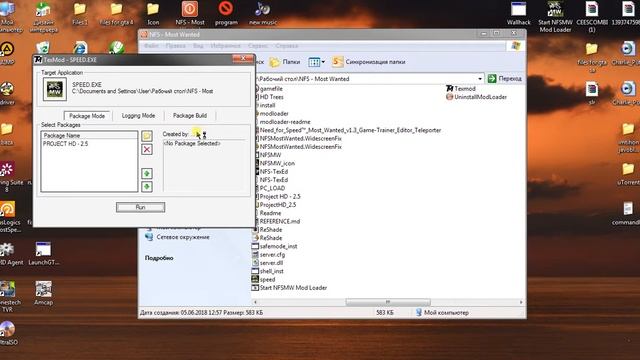This screenshot has width=640, height=360.
Task: Open the Amcap desktop icon
Action: (43, 293)
